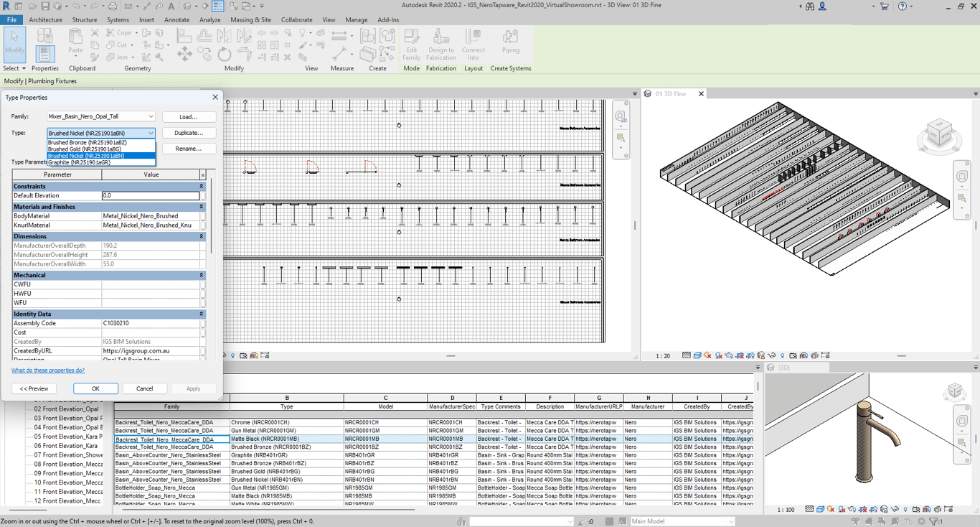Switch to the 01 3D Fine view tab
980x527 pixels.
tap(669, 94)
